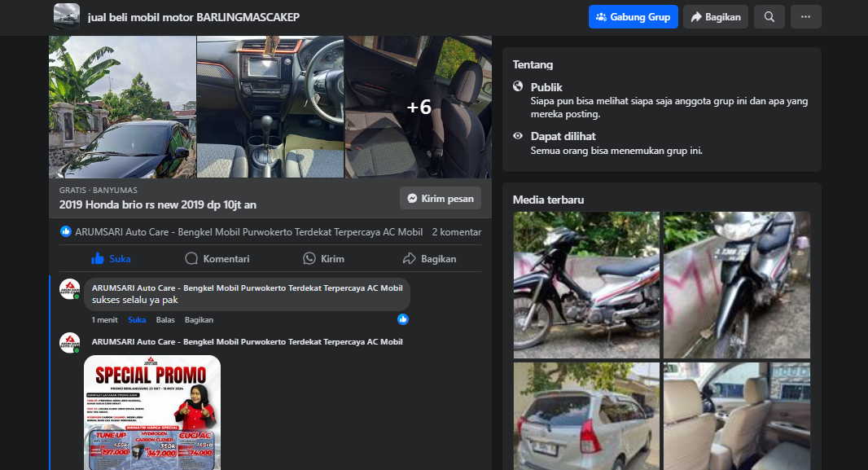Click the post's Bagikan share action
868x470 pixels.
430,258
